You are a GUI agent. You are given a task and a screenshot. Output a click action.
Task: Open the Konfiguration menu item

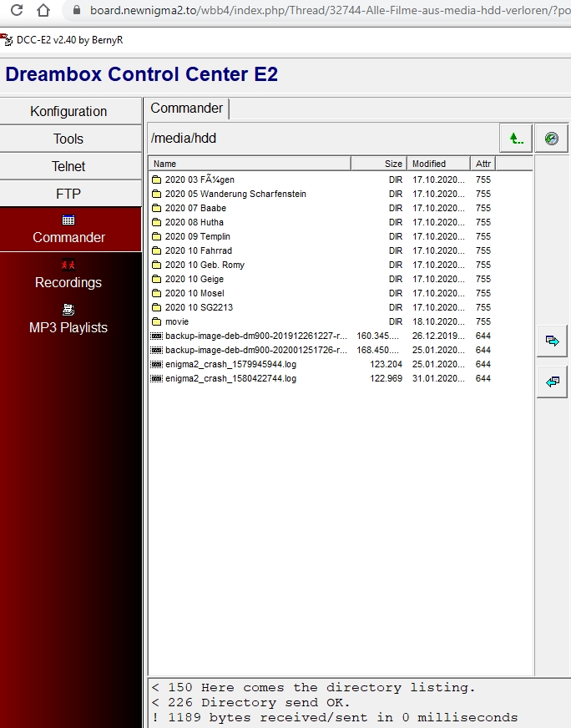[x=69, y=112]
